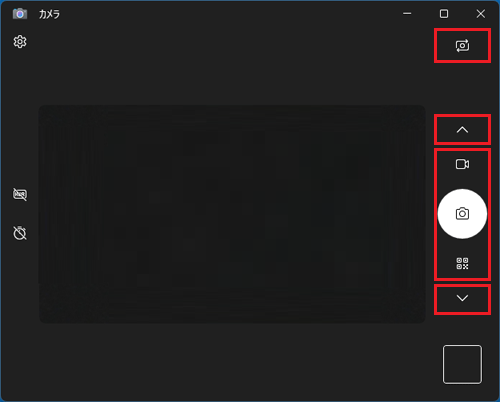Toggle the photo self-timer
The width and height of the screenshot is (500, 402).
point(20,233)
